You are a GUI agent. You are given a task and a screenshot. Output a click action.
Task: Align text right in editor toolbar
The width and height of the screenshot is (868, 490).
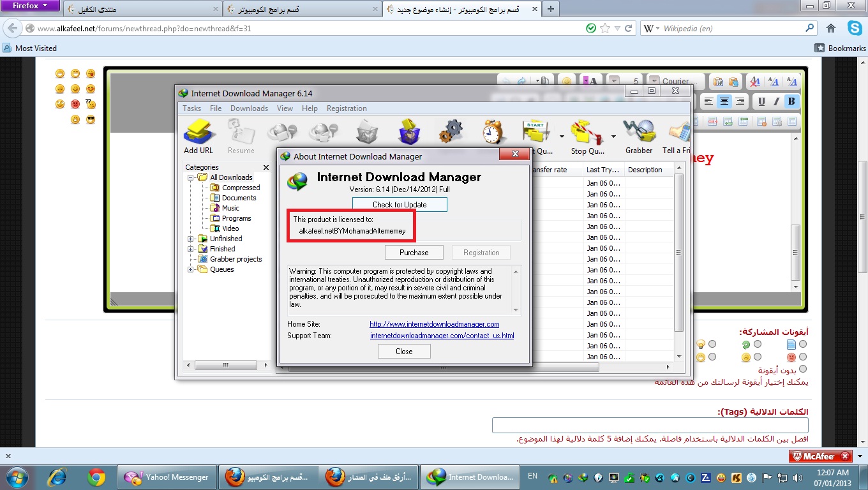740,101
